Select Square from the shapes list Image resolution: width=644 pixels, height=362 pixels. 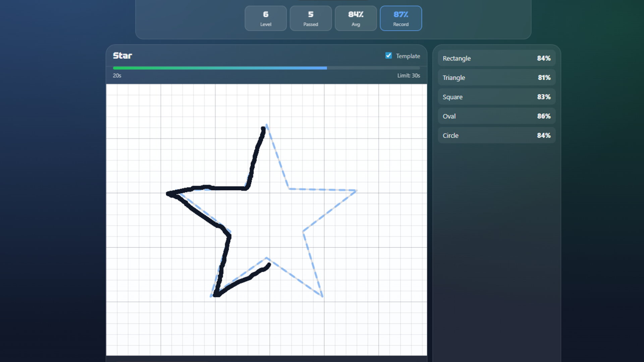click(x=496, y=97)
